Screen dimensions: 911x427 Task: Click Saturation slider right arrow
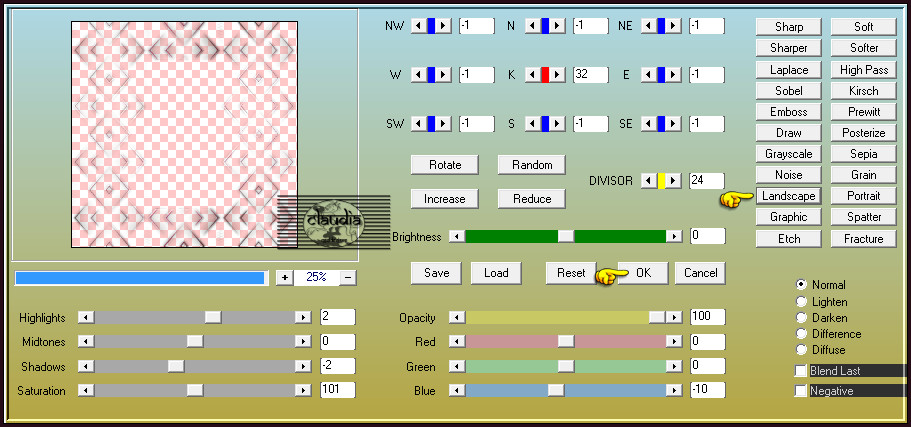[303, 390]
